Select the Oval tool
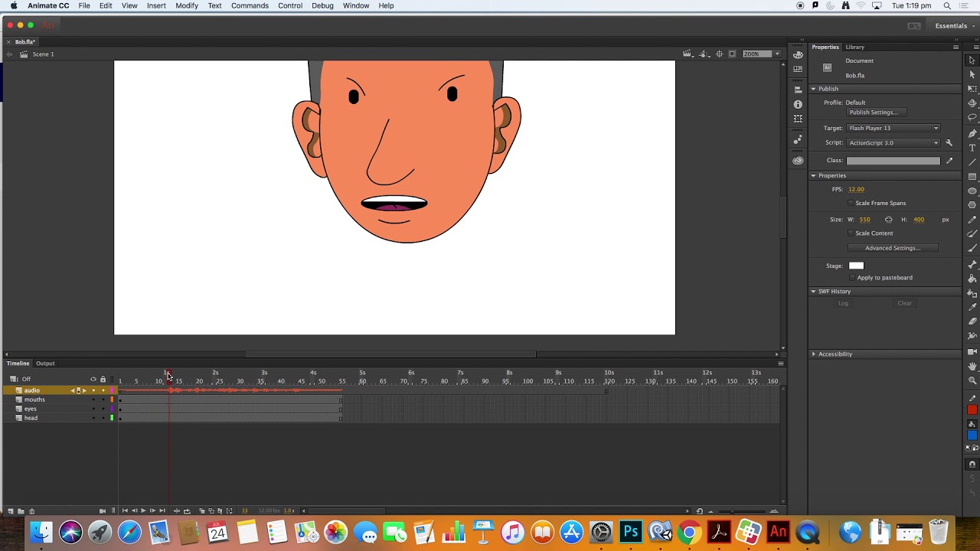 [x=972, y=191]
